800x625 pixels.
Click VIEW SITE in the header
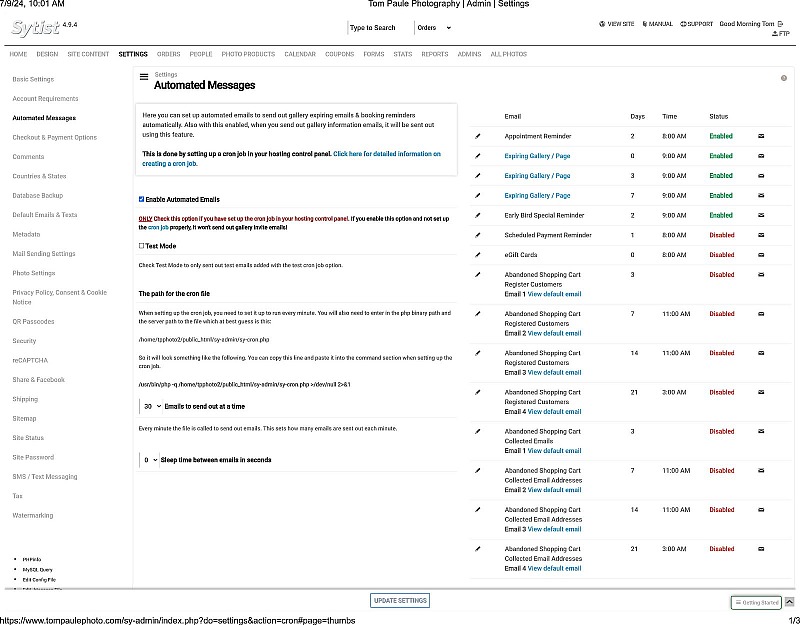(x=617, y=24)
